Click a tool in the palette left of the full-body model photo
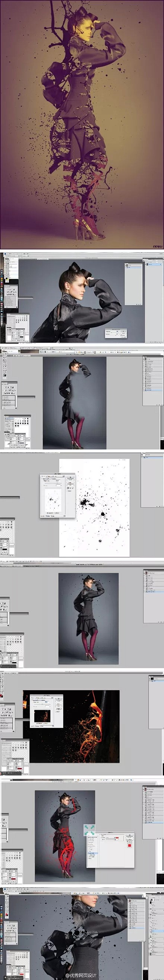 coord(5,362)
